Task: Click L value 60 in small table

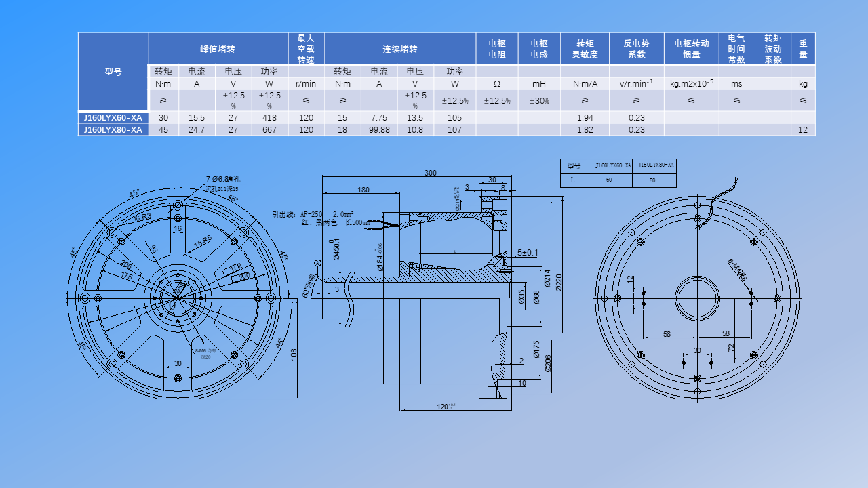Action: point(609,180)
